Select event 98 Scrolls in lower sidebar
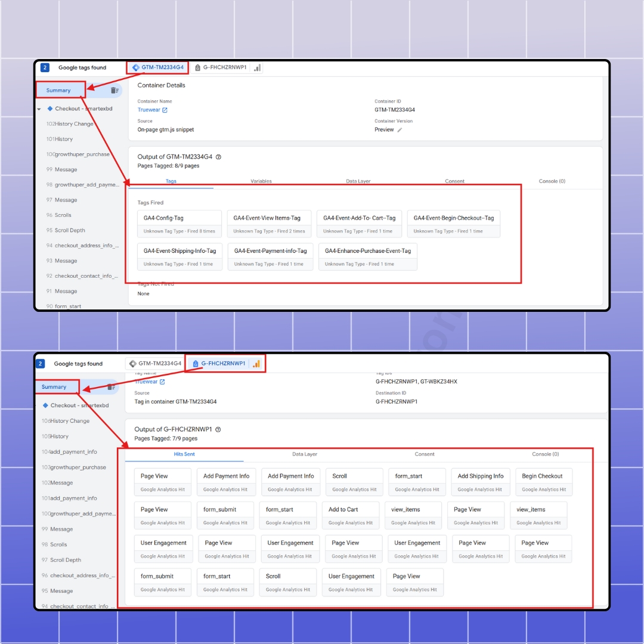The height and width of the screenshot is (644, 644). (x=54, y=544)
